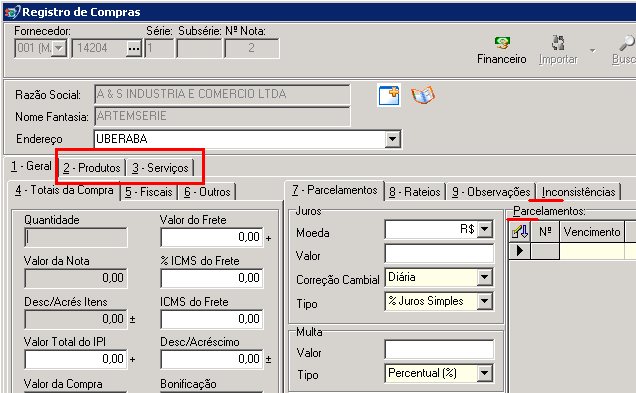Click the Multa Valor field
The image size is (636, 393).
click(x=439, y=350)
